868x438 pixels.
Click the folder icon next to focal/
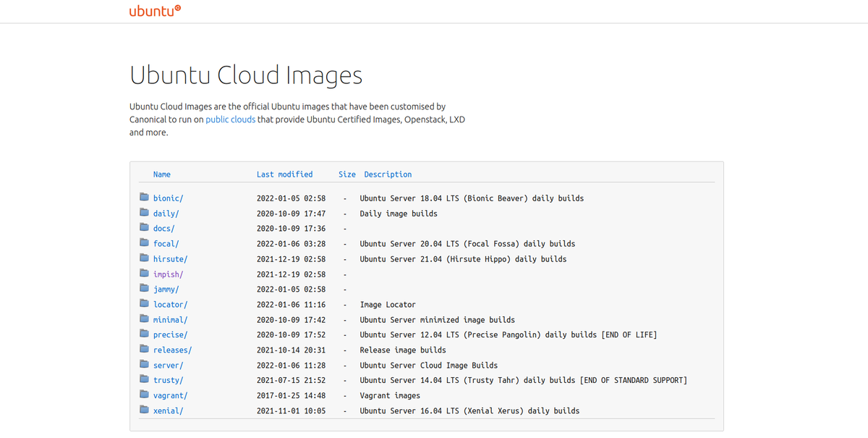pyautogui.click(x=145, y=243)
